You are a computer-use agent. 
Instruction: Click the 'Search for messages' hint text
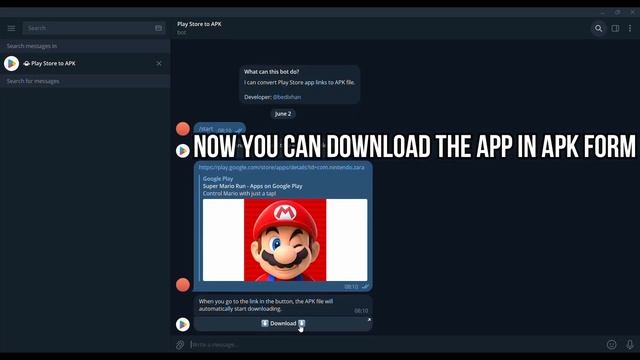33,81
